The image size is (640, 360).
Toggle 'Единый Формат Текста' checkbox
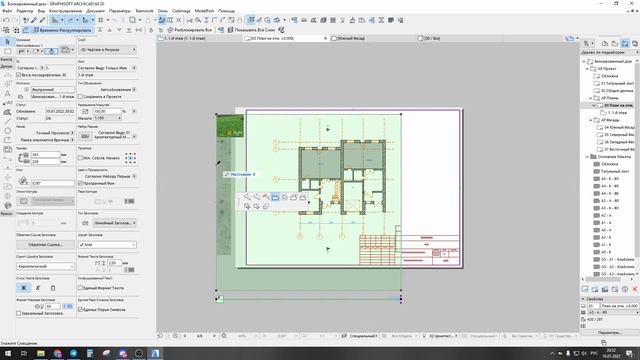80,288
